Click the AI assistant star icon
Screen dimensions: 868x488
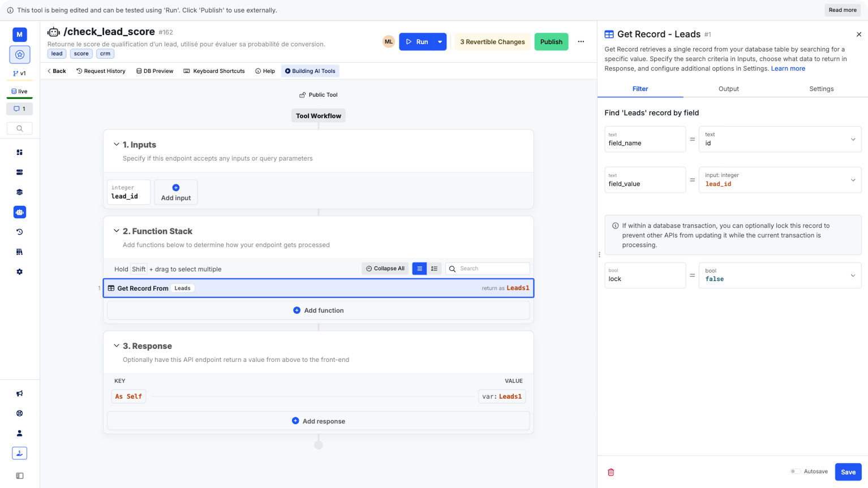[20, 54]
